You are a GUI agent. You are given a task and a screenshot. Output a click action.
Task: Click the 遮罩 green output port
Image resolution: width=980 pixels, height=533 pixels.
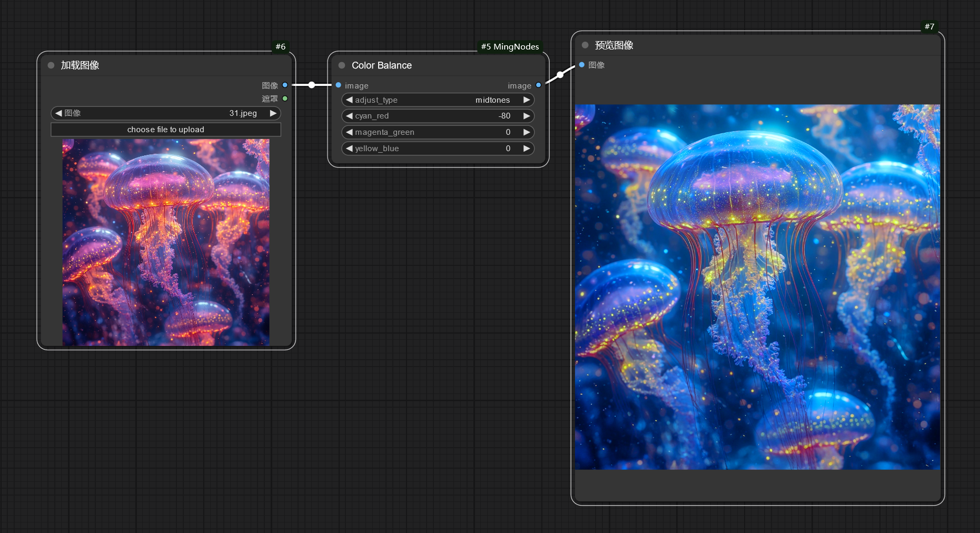point(285,98)
